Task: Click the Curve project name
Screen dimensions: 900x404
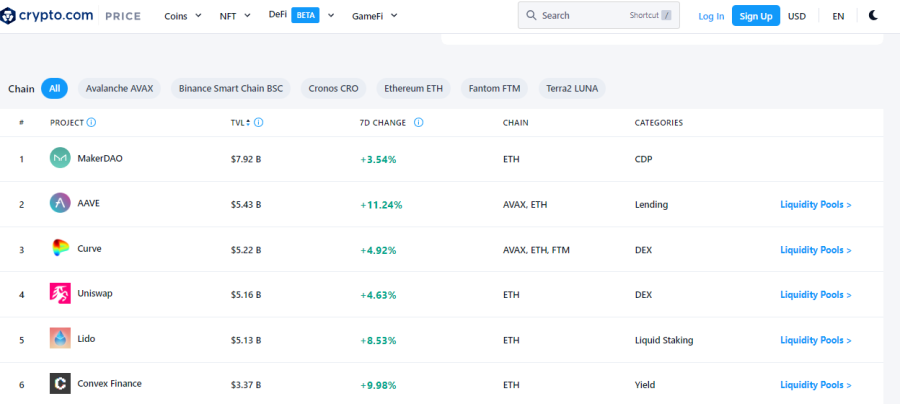Action: pos(90,248)
